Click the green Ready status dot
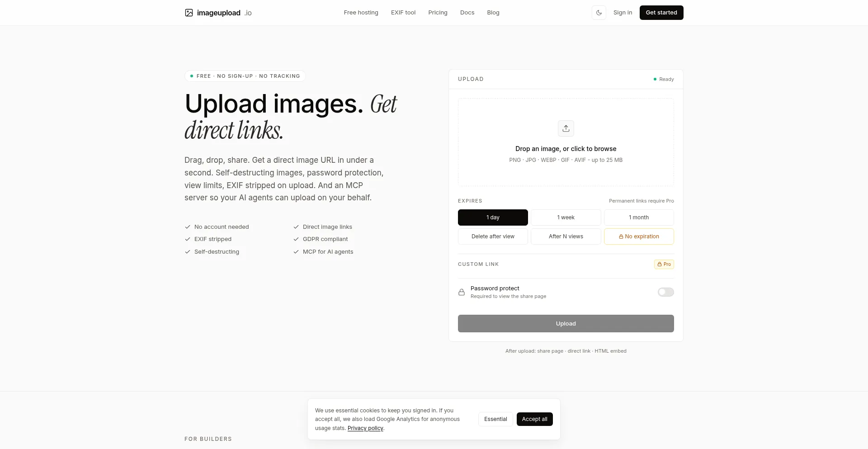 pyautogui.click(x=655, y=79)
